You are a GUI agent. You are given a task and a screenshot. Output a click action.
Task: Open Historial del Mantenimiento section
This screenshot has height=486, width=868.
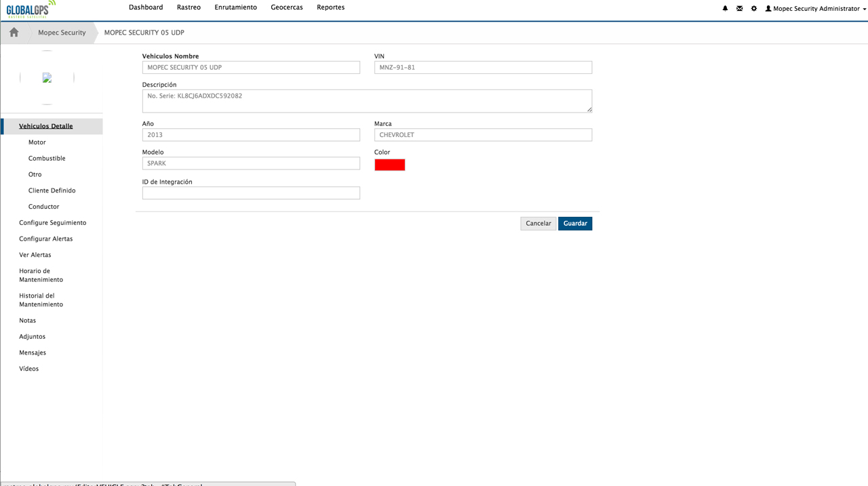click(41, 300)
